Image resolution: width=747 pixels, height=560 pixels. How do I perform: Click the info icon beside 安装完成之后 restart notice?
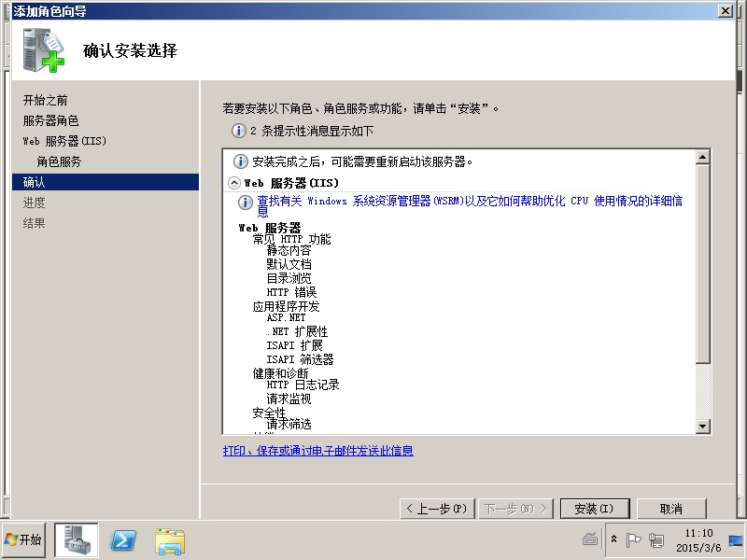[241, 161]
